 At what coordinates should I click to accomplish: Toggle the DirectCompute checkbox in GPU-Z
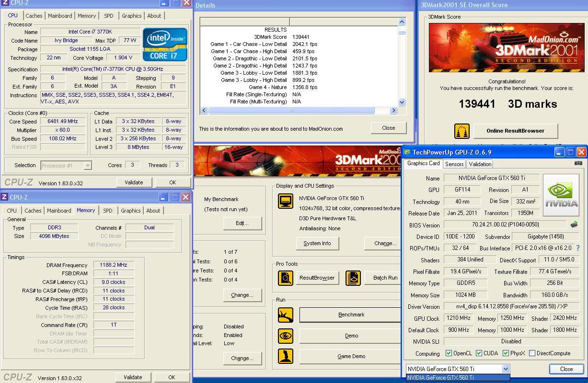[532, 353]
